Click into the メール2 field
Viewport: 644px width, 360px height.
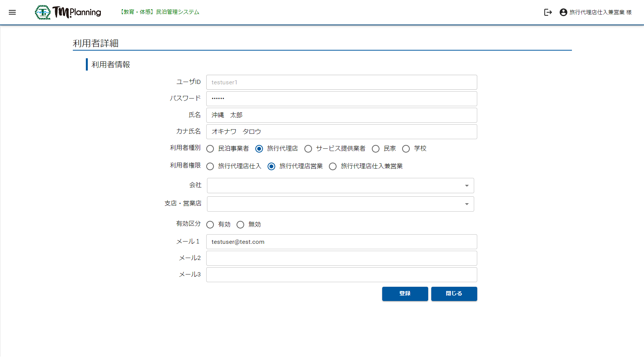pyautogui.click(x=341, y=258)
